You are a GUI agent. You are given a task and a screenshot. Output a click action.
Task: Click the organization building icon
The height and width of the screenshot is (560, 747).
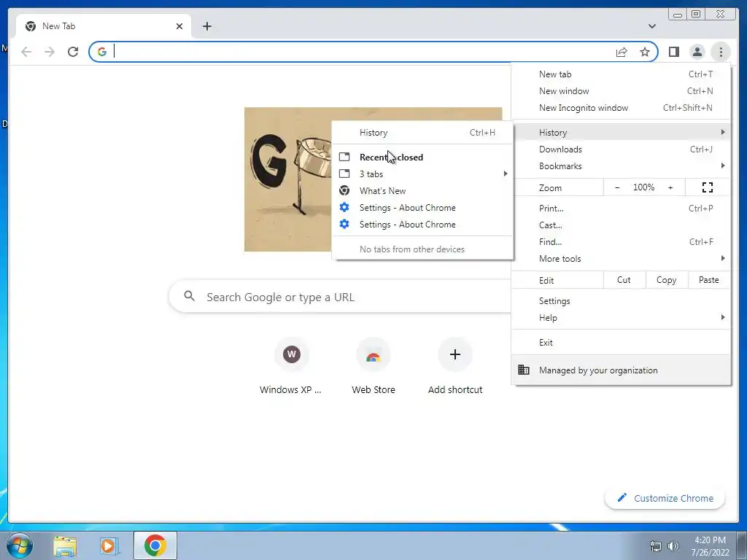tap(524, 370)
